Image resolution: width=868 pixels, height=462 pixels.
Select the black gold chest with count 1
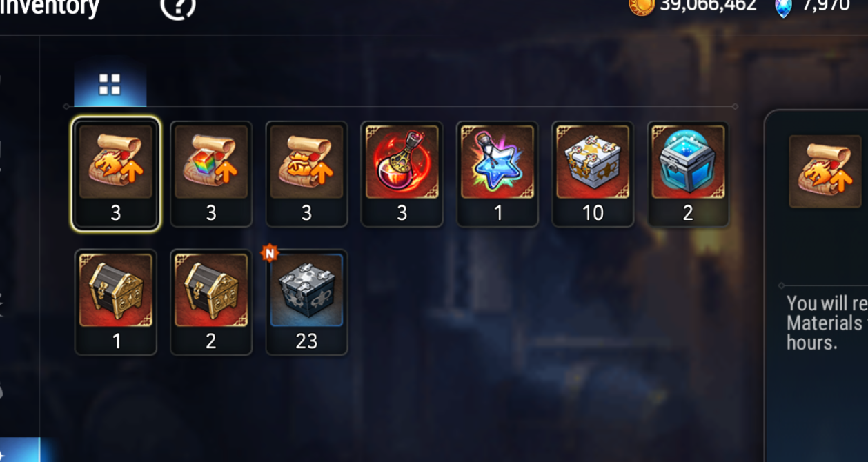pos(116,302)
